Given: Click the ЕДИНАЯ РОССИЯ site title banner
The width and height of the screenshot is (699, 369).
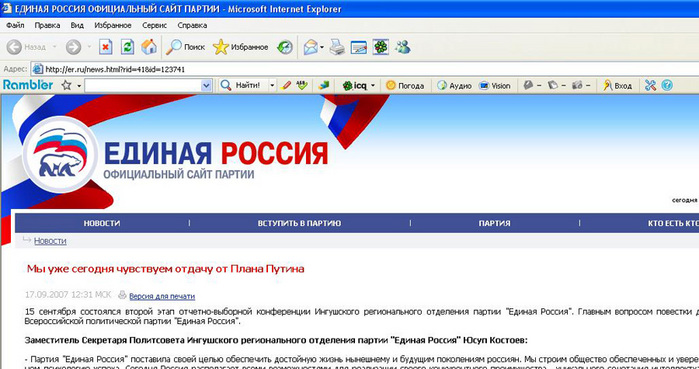Looking at the screenshot, I should pos(216,154).
